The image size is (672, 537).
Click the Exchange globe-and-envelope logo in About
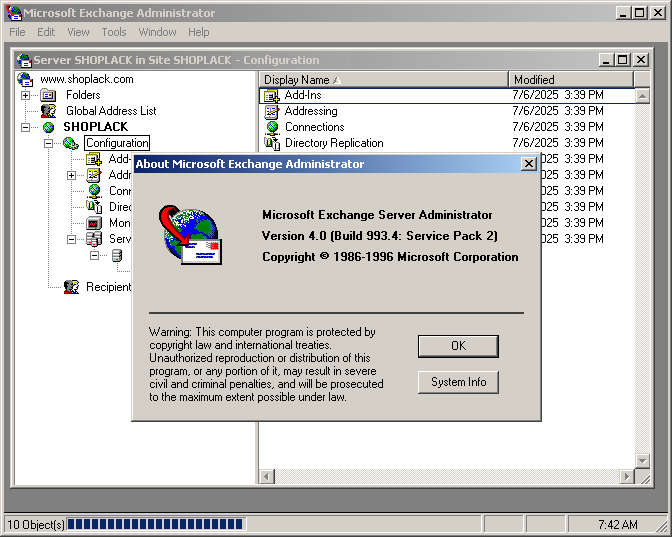click(190, 235)
